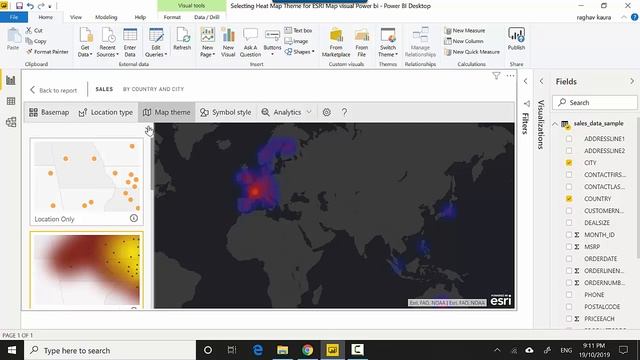Check PHONE field

569,295
